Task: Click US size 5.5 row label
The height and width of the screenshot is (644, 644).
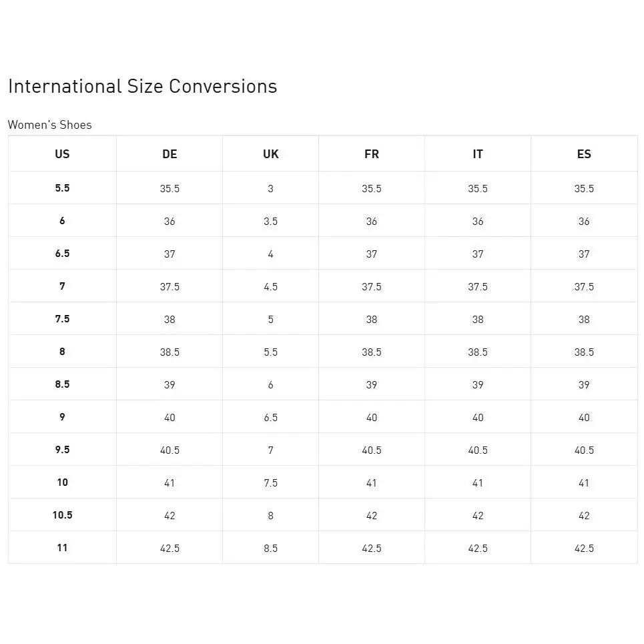Action: pyautogui.click(x=63, y=188)
